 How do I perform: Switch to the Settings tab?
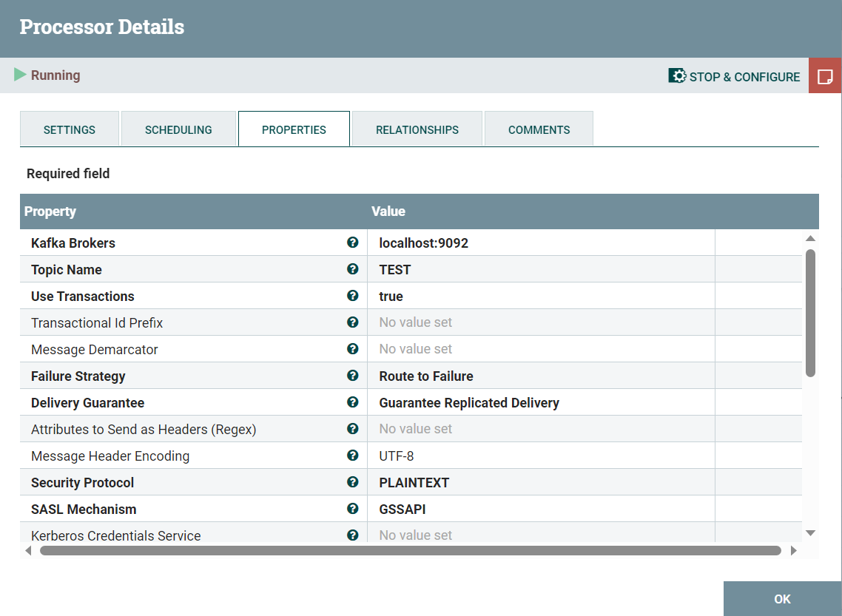(69, 129)
